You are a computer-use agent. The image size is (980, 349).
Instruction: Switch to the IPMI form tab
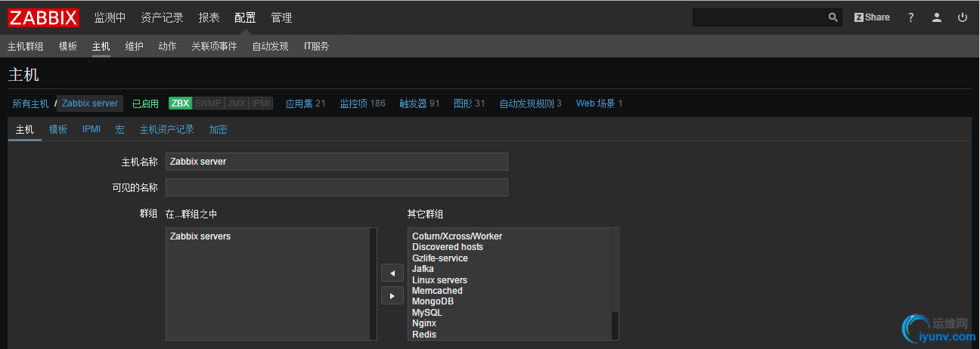pyautogui.click(x=91, y=129)
